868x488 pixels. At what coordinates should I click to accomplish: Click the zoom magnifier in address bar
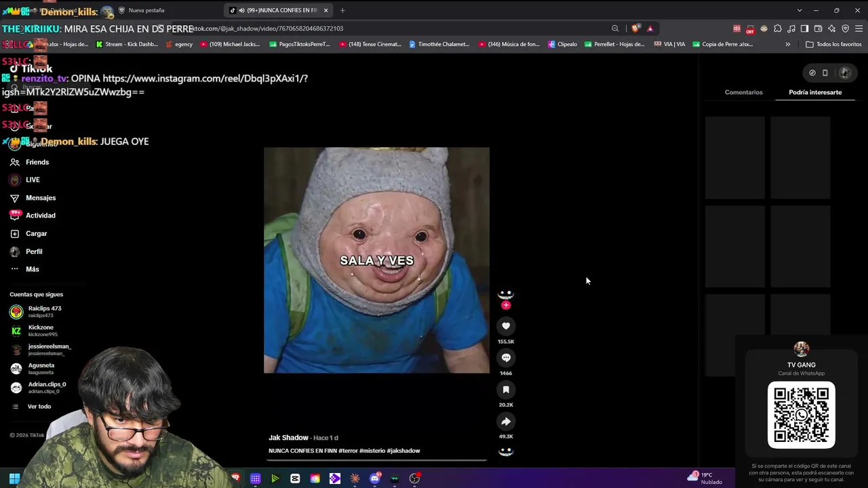point(615,28)
